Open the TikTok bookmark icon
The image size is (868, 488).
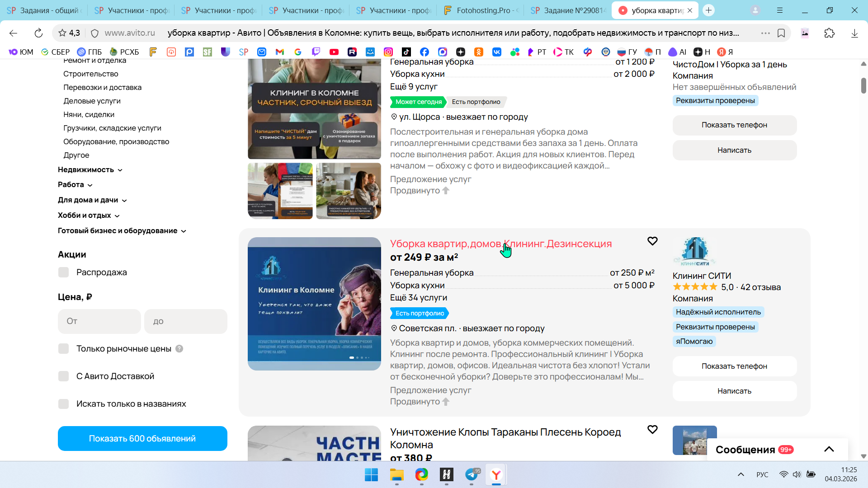tap(406, 52)
